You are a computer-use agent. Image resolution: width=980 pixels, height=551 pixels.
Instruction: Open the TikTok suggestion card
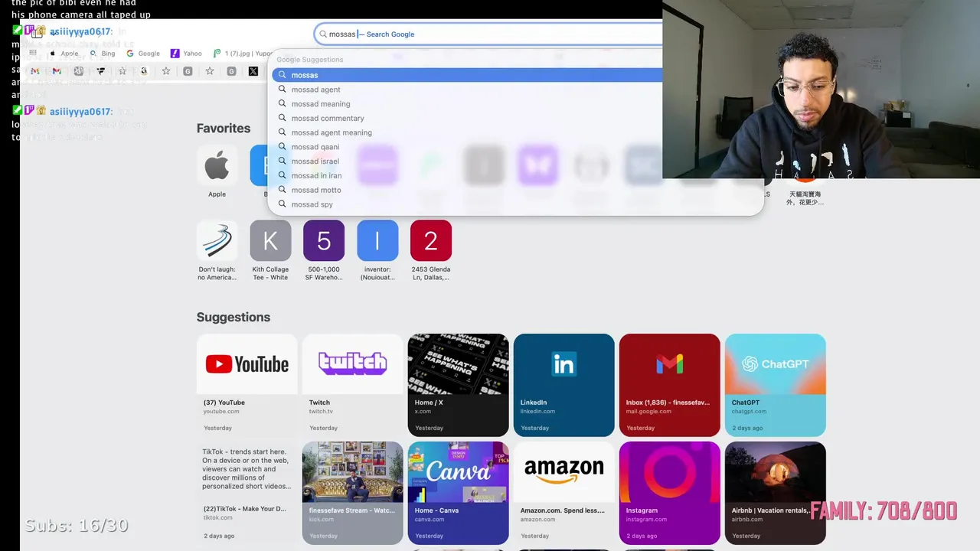(247, 493)
